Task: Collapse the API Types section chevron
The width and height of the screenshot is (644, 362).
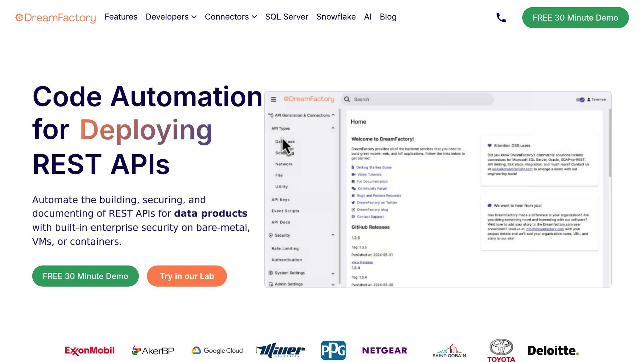Action: tap(333, 128)
